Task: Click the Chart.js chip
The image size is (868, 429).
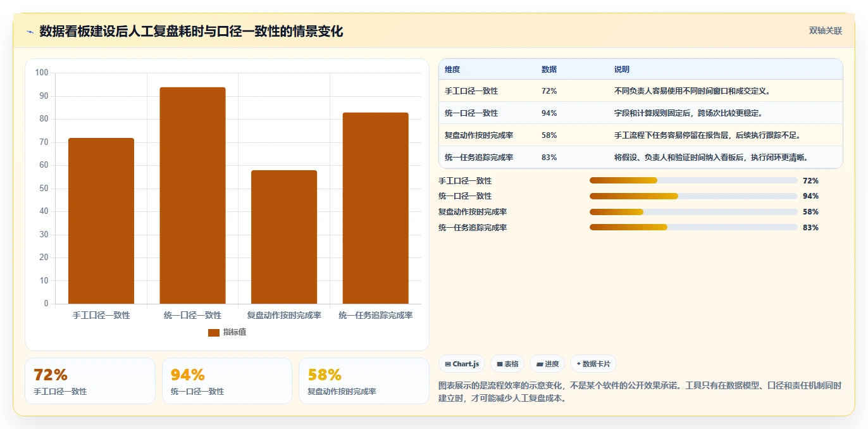Action: [x=462, y=364]
